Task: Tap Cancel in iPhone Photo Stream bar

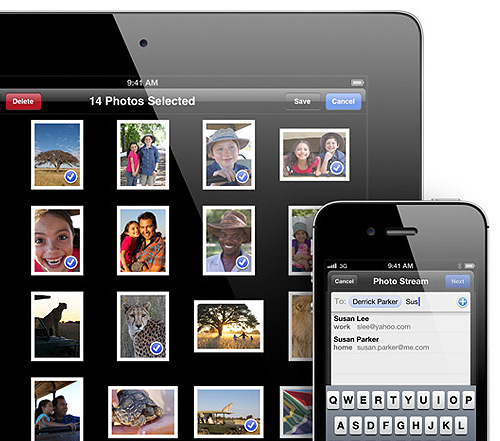Action: tap(344, 281)
